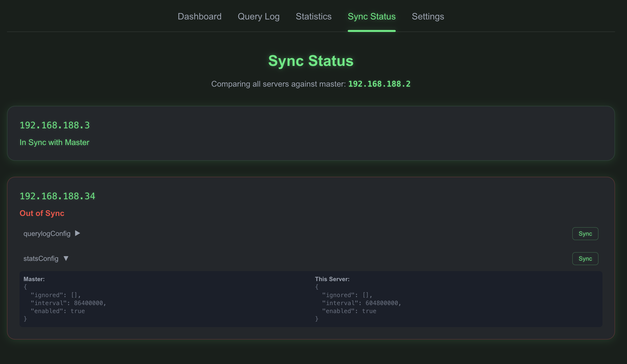Click This Server "ignored": [] line
Screen dimensions: 627x364
(x=347, y=295)
